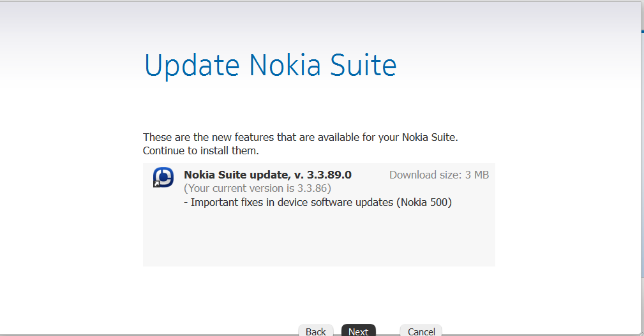644x336 pixels.
Task: Click the window resize grip corner
Action: point(641,333)
